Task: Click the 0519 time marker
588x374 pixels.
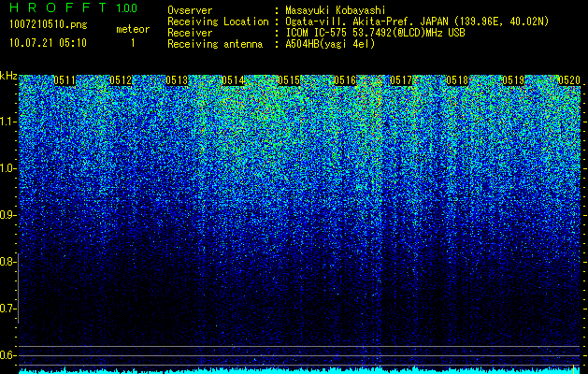Action: [x=513, y=80]
